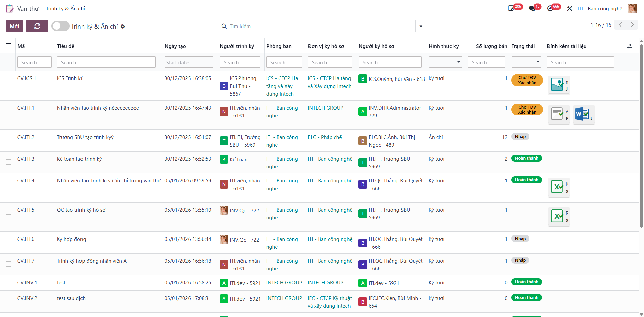644x317 pixels.
Task: Open activities clock icon with 666 badge
Action: [x=550, y=8]
